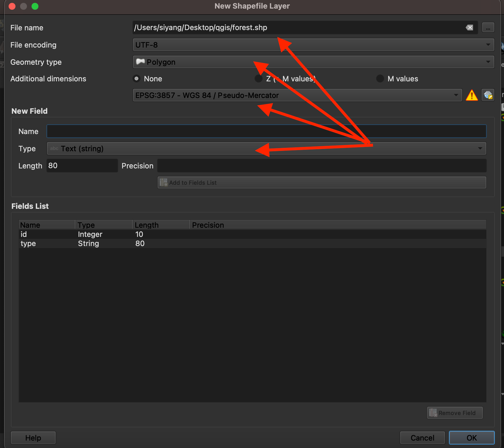Click the Name column header in Fields List
The image size is (504, 448).
point(47,225)
